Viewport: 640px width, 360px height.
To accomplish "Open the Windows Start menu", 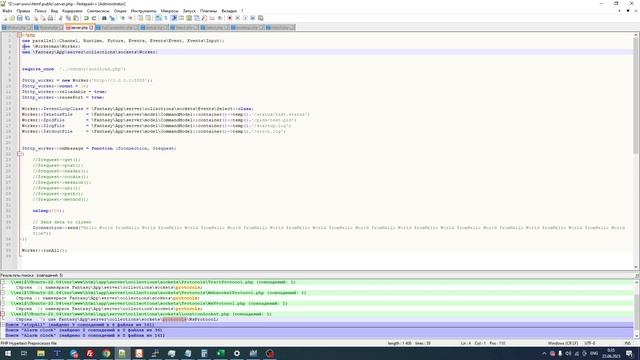I will pyautogui.click(x=8, y=353).
